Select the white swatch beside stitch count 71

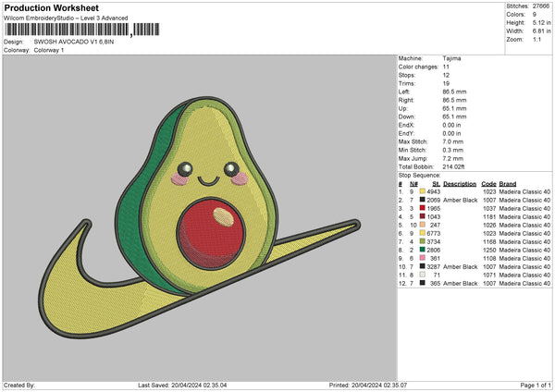[423, 275]
